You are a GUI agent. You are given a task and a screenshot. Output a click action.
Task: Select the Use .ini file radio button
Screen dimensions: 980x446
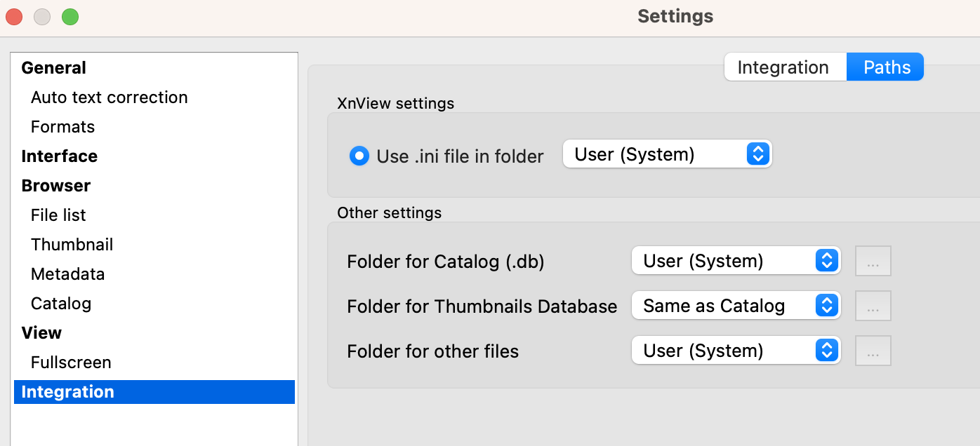359,156
